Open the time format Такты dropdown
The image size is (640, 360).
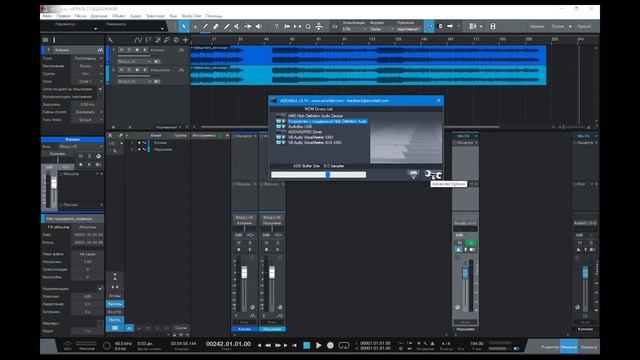(x=379, y=29)
